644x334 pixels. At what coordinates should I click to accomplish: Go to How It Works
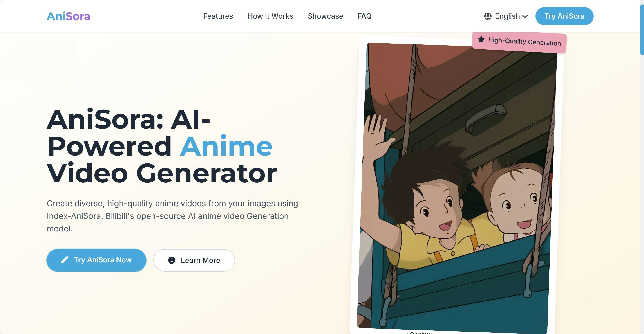tap(270, 16)
